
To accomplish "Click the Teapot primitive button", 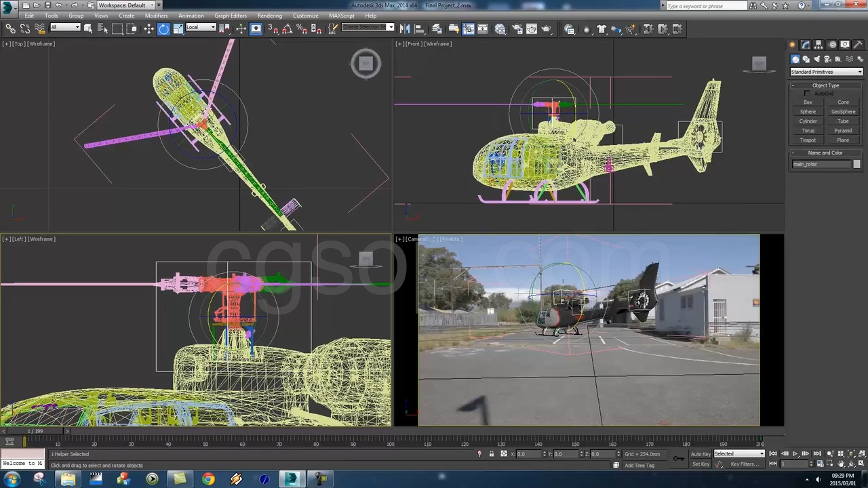I will coord(808,140).
